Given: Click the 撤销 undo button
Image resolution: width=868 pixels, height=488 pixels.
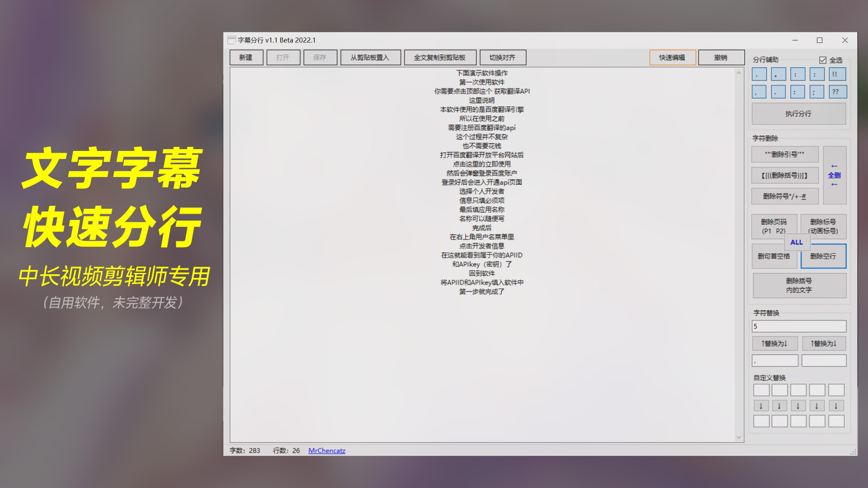Looking at the screenshot, I should tap(721, 57).
